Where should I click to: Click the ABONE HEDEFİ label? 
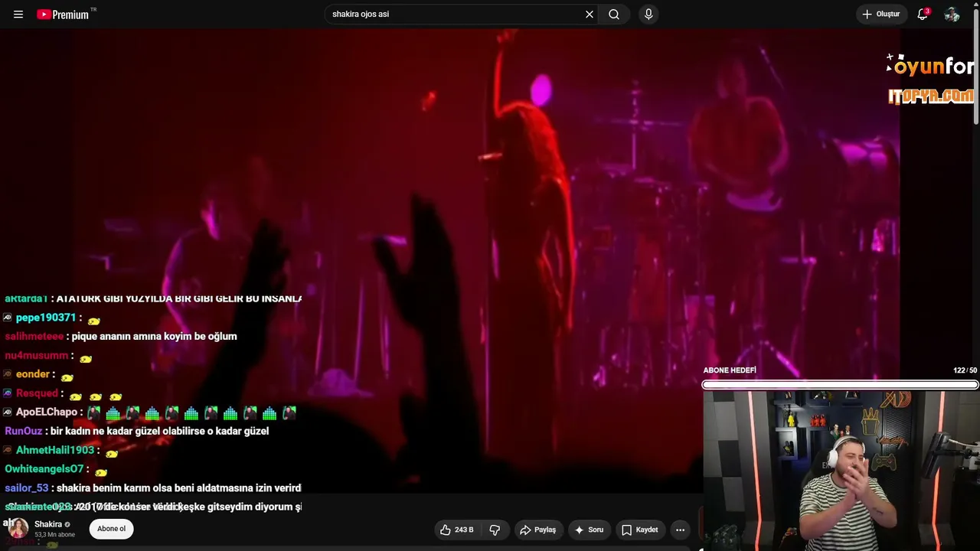pyautogui.click(x=730, y=370)
